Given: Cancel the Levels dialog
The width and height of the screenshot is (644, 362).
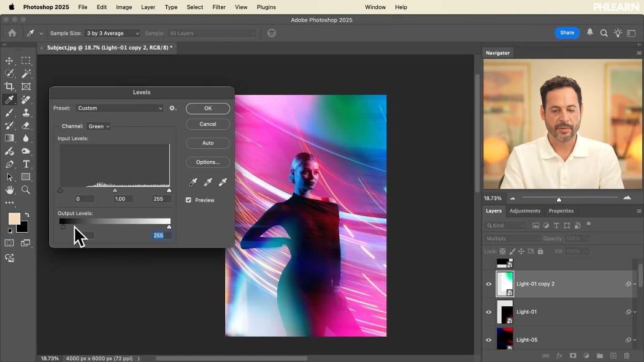Looking at the screenshot, I should click(x=208, y=124).
